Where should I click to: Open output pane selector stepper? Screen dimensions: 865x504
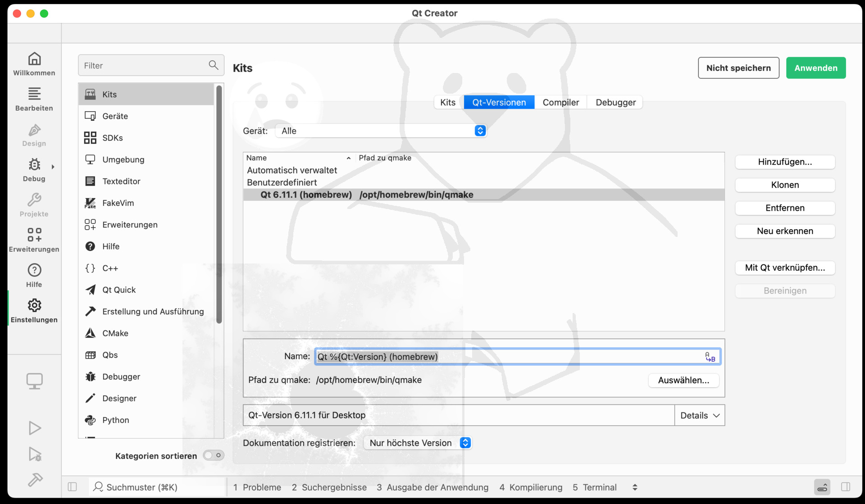coord(635,487)
